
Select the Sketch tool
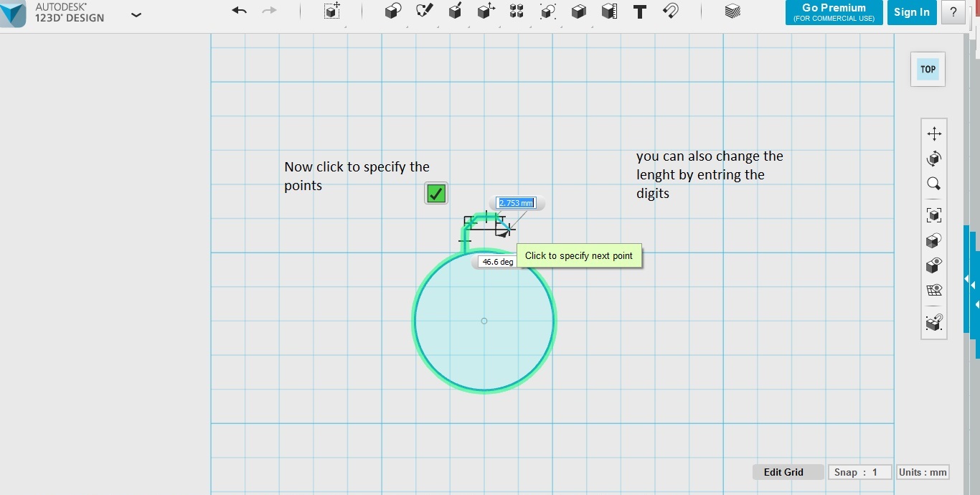click(423, 11)
